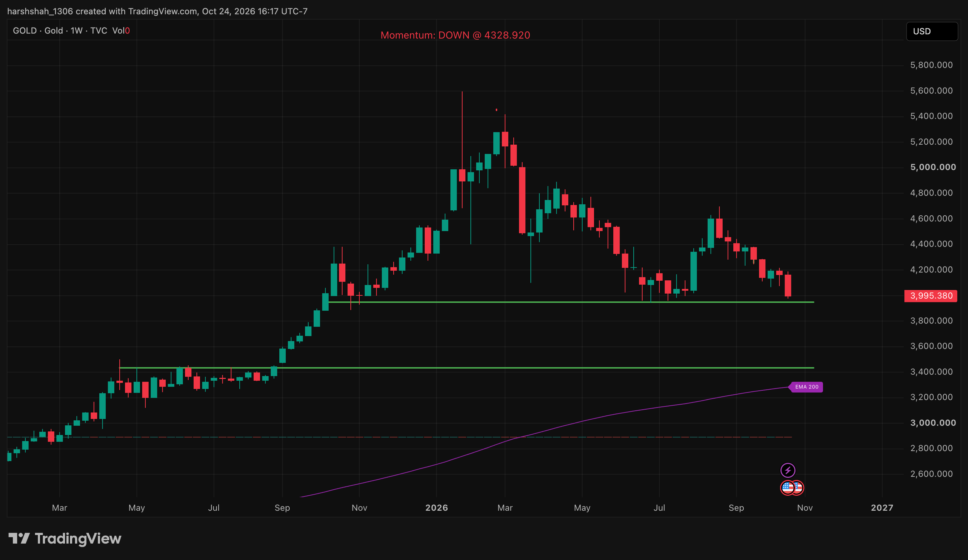The image size is (968, 560).
Task: Open the USD currency selector
Action: point(932,31)
